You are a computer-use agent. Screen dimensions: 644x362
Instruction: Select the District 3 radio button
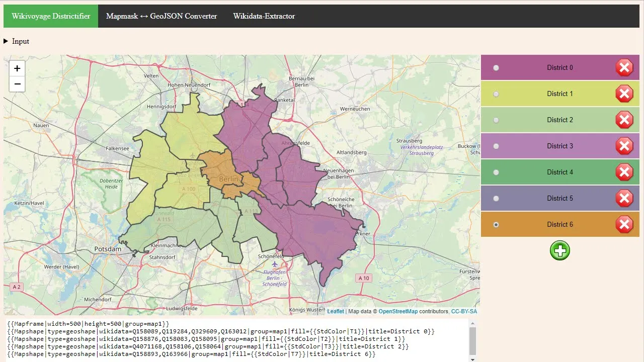pyautogui.click(x=496, y=146)
